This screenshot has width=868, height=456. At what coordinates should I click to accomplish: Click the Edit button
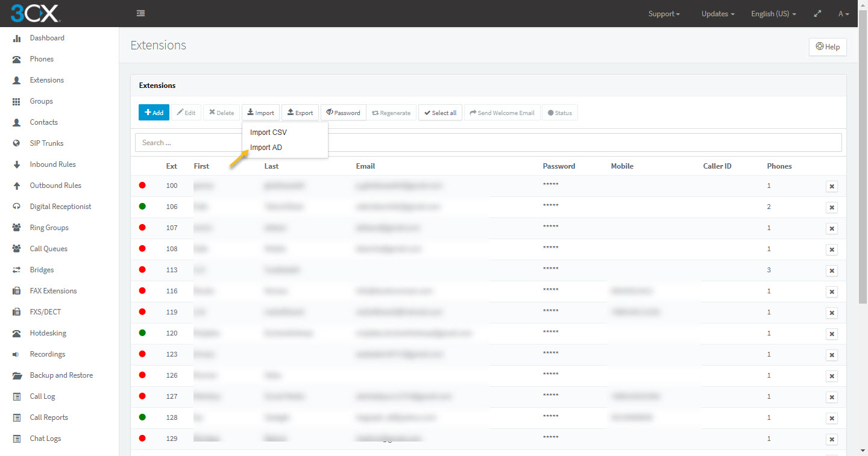click(186, 113)
